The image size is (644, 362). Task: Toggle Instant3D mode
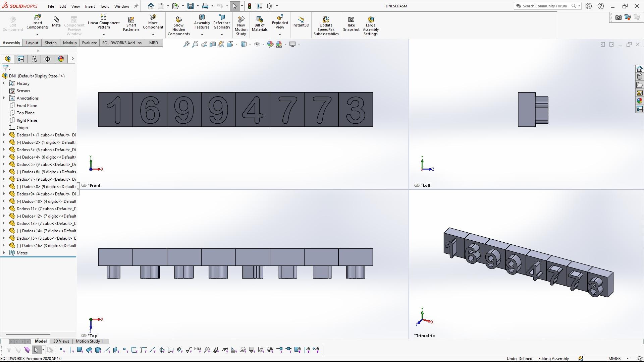pyautogui.click(x=301, y=22)
